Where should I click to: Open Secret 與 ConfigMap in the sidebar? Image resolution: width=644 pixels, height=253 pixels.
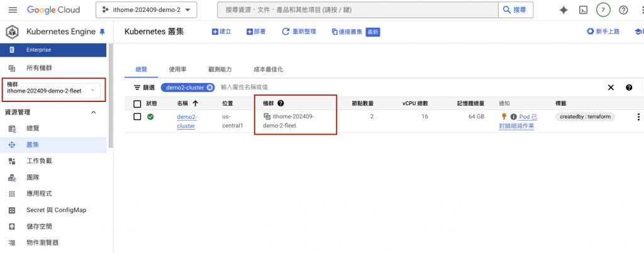[x=53, y=210]
